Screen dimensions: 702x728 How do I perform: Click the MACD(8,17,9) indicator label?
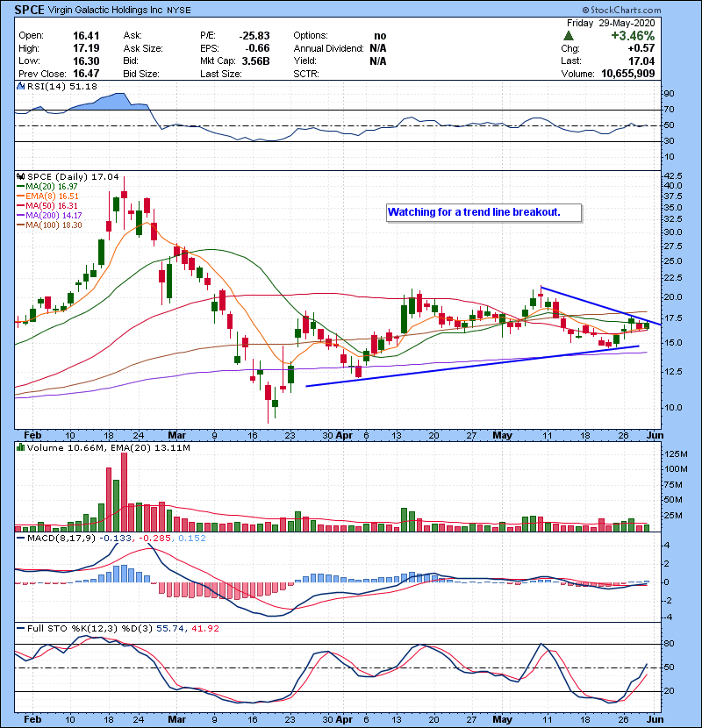pos(61,539)
